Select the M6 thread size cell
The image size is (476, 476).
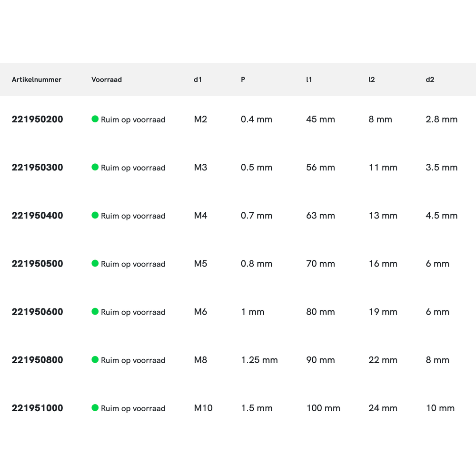(200, 312)
